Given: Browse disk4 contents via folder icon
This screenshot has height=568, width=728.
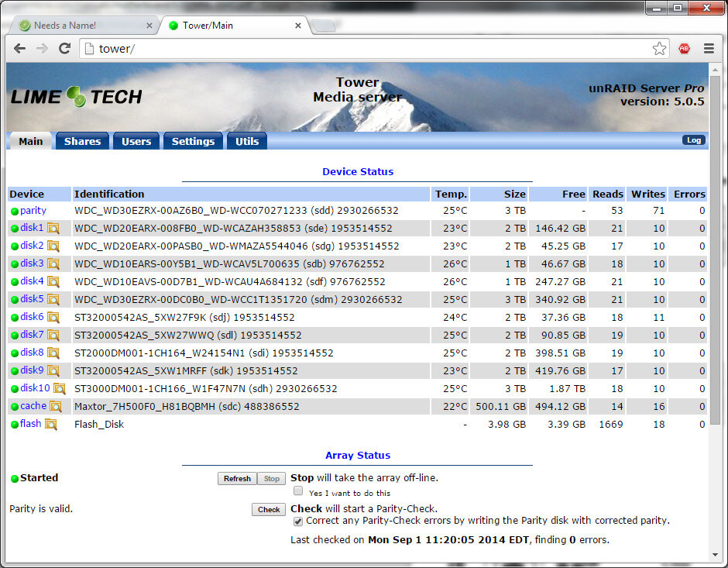Looking at the screenshot, I should click(x=53, y=282).
